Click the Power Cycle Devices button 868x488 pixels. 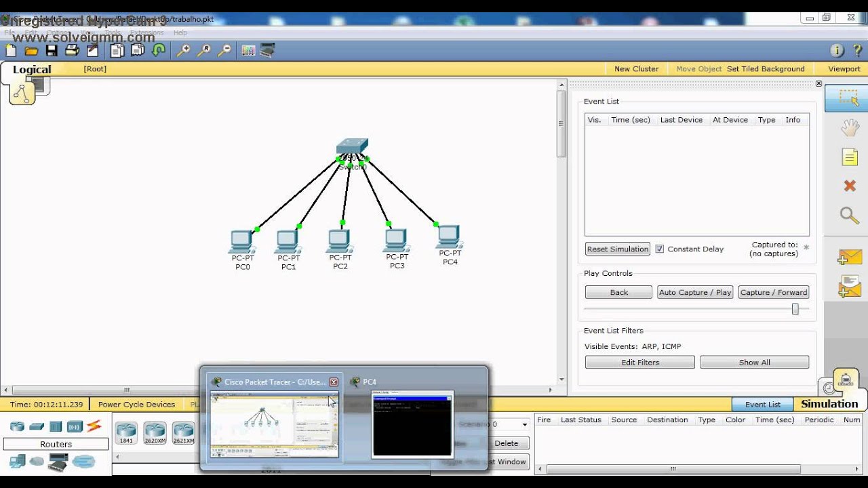coord(136,404)
